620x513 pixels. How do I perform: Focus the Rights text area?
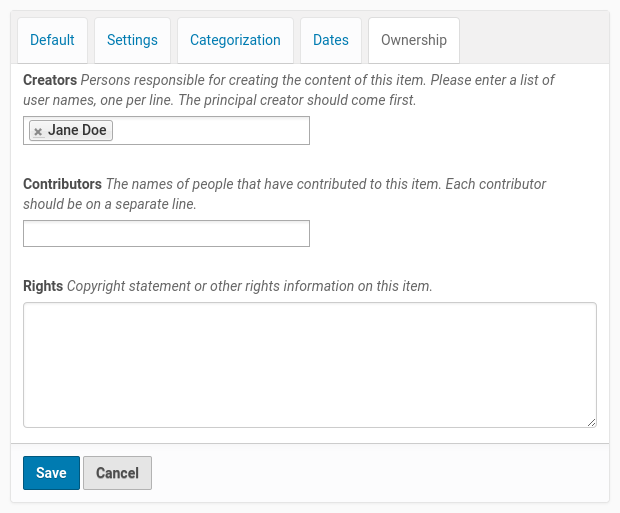tap(310, 365)
